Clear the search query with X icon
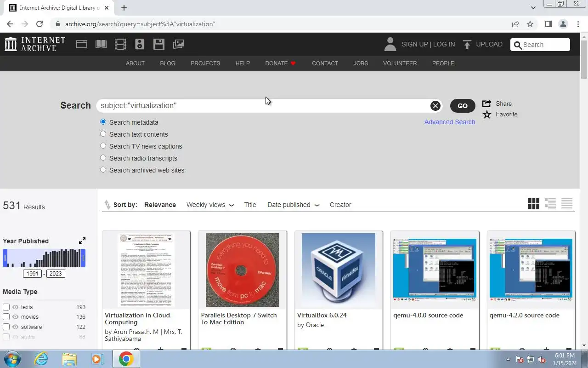 click(x=435, y=106)
